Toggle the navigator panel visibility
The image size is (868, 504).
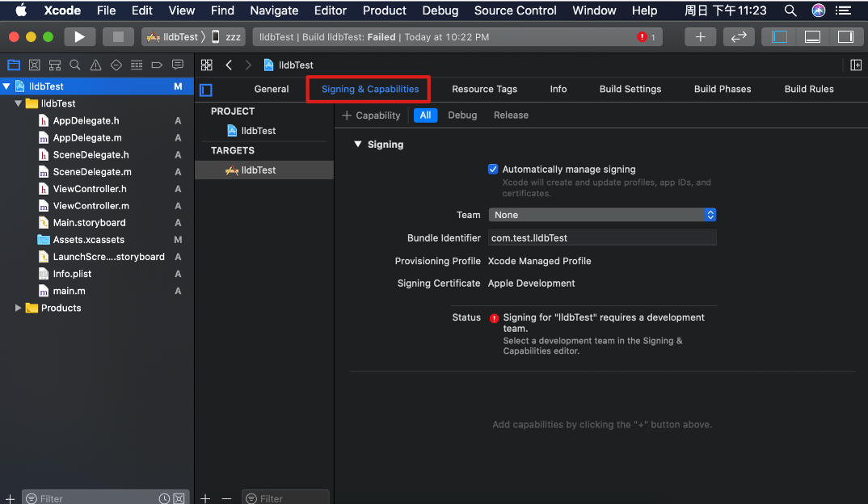(779, 37)
